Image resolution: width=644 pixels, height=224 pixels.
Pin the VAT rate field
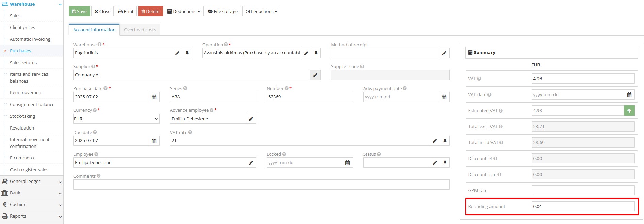pos(445,141)
